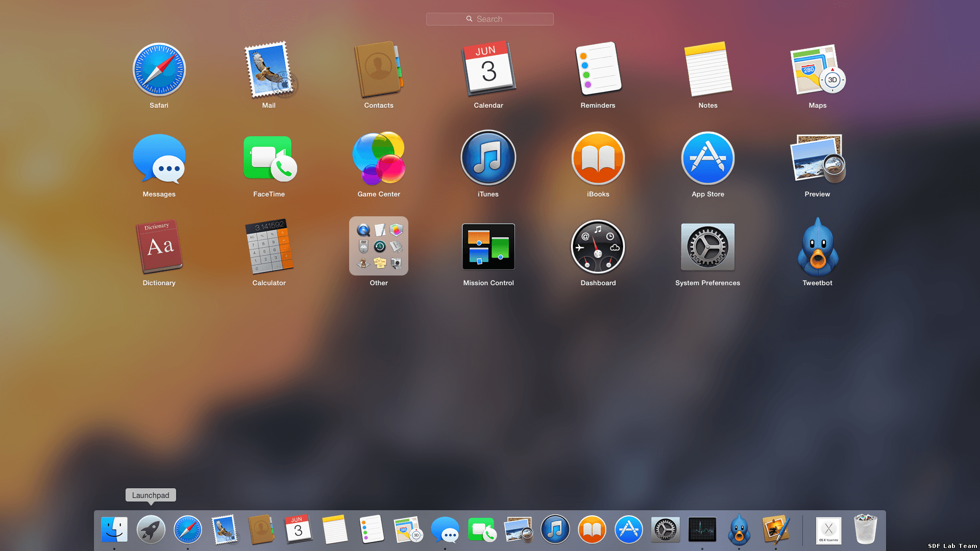Open Calendar app in Launchpad grid

(x=488, y=68)
